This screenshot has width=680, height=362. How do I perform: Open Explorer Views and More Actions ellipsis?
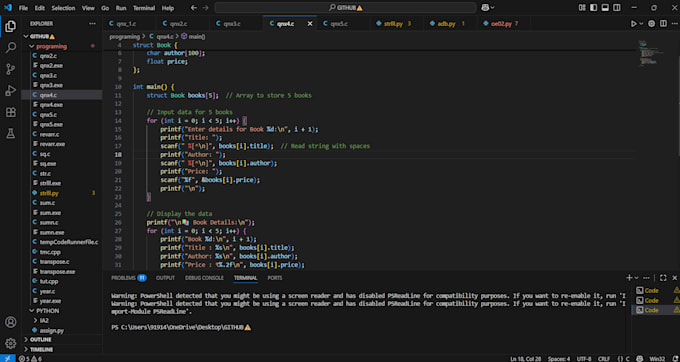click(x=92, y=24)
